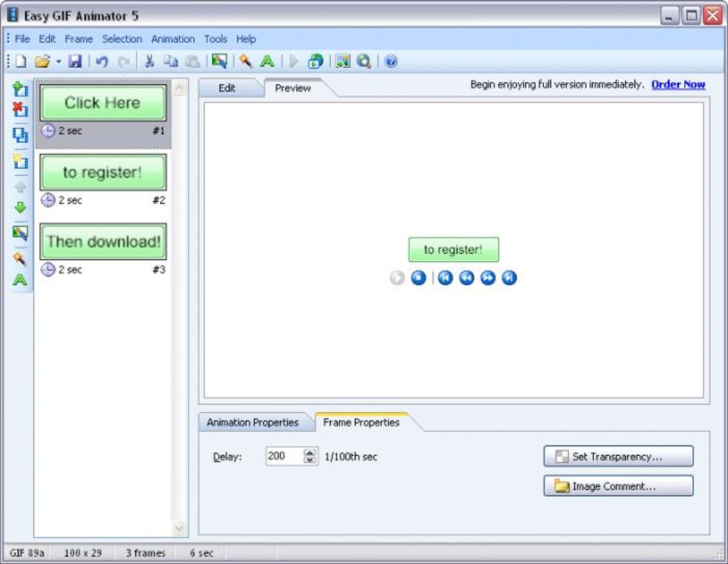Screen dimensions: 728x564
Task: Open the Tools menu
Action: click(216, 39)
